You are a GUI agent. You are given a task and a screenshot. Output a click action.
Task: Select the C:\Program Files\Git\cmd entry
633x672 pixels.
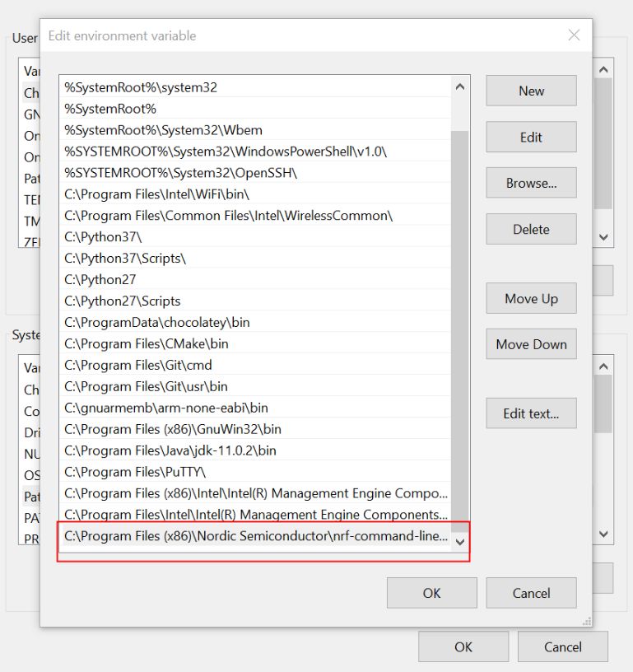click(x=138, y=366)
